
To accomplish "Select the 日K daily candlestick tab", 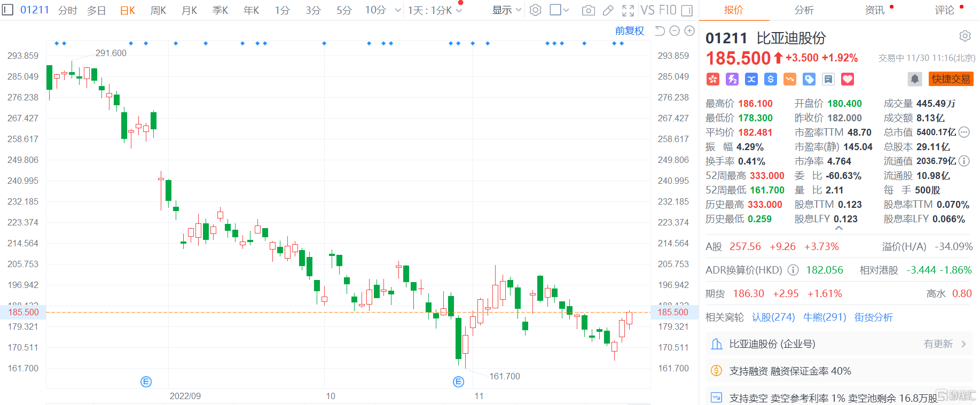I will coord(128,10).
